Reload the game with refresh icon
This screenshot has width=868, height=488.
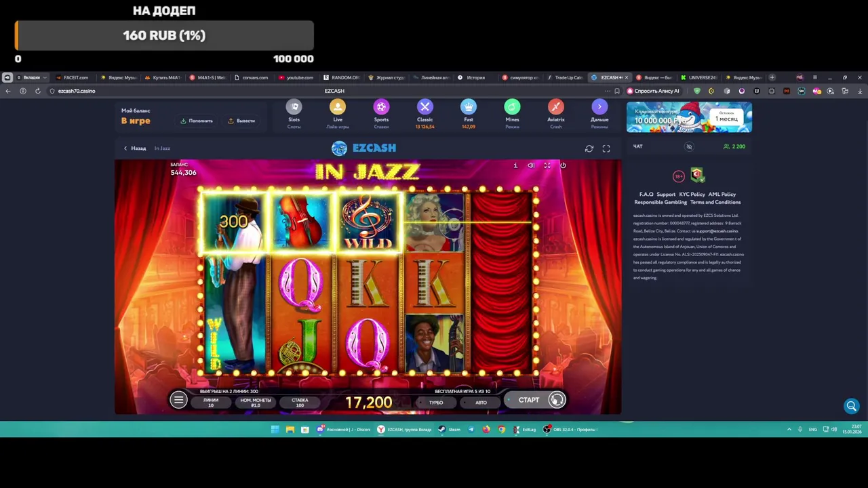point(589,148)
